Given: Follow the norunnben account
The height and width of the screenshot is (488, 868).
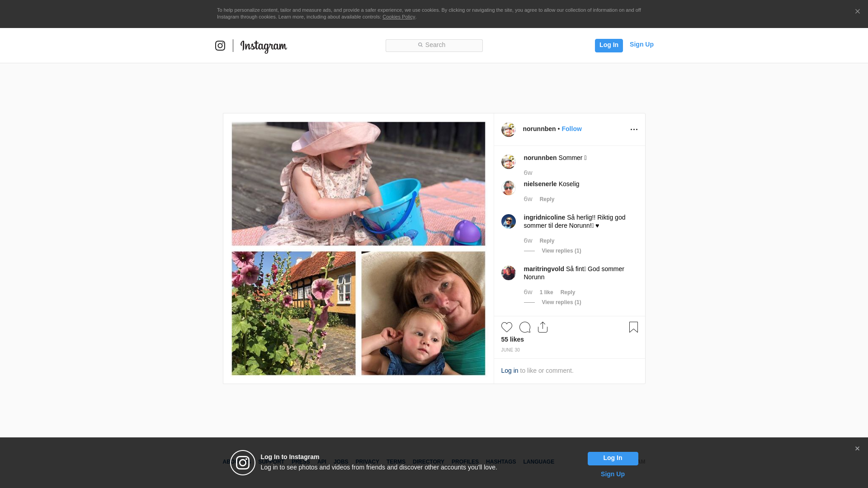Looking at the screenshot, I should click(x=571, y=129).
